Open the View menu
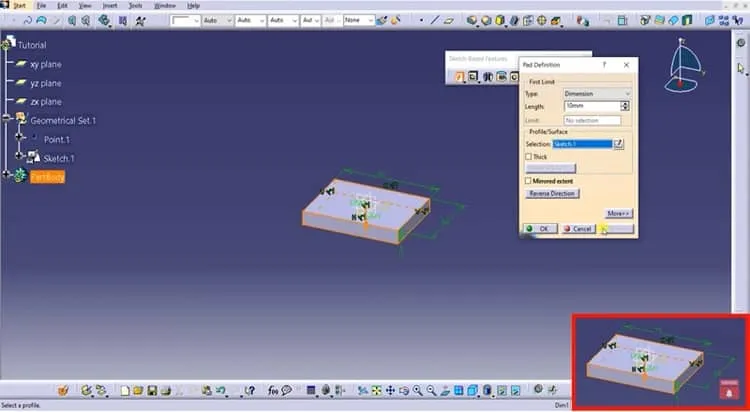Screen dimensions: 750x412 [x=85, y=6]
